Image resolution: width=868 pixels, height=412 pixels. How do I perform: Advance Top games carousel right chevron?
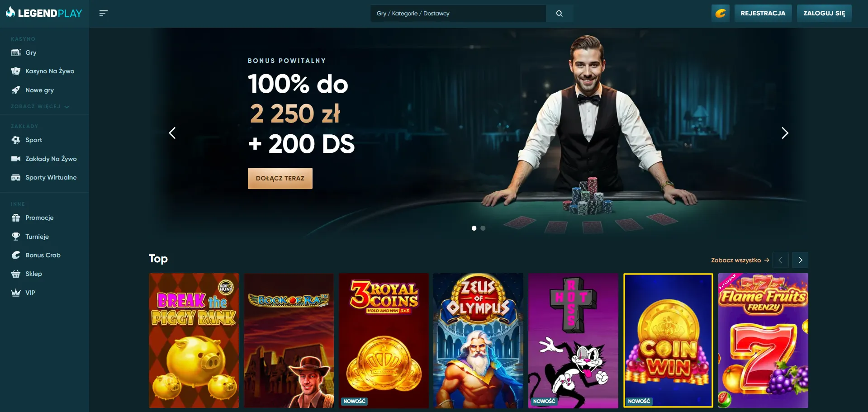tap(800, 260)
